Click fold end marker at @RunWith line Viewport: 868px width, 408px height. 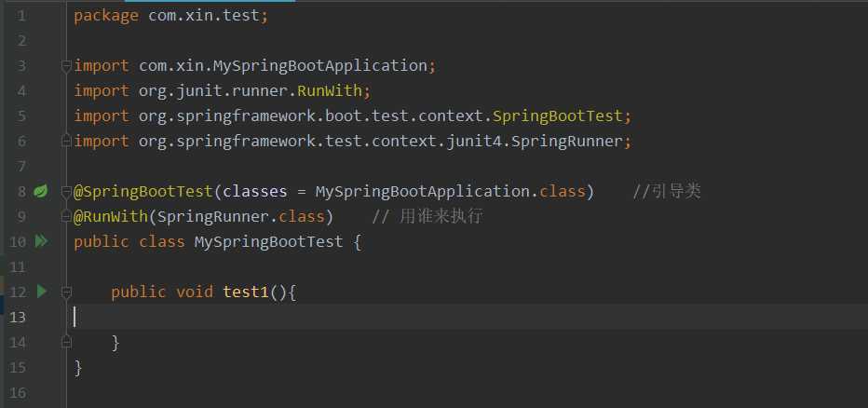pyautogui.click(x=66, y=216)
